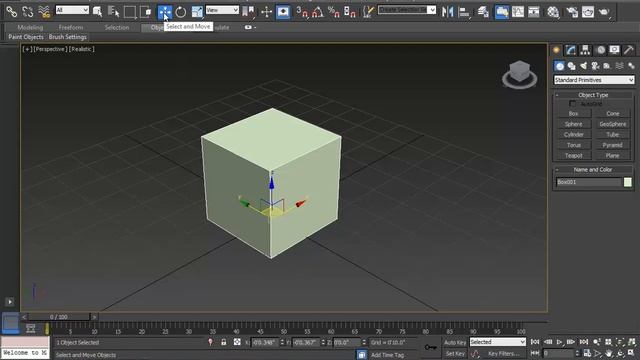Open the Curve Editor icon

tap(518, 12)
